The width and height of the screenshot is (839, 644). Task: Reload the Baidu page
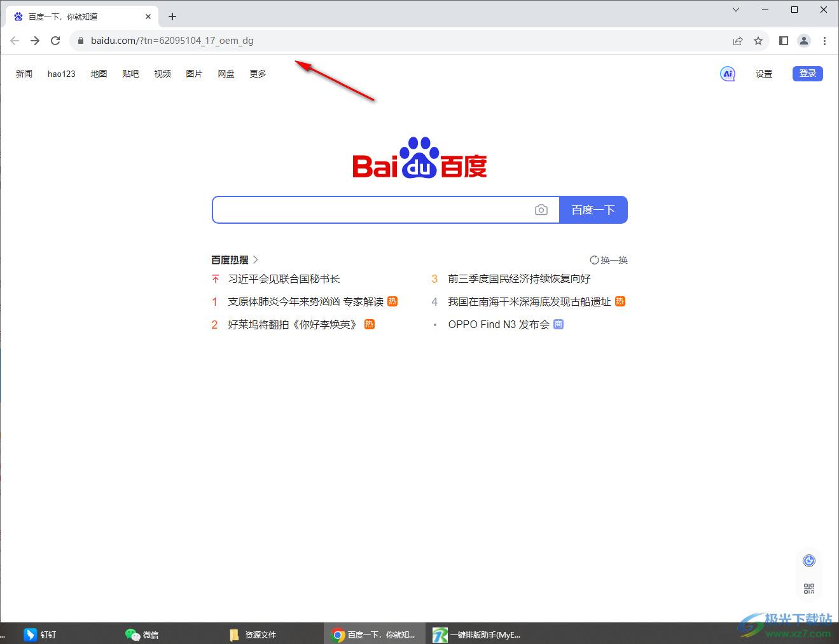[x=55, y=41]
